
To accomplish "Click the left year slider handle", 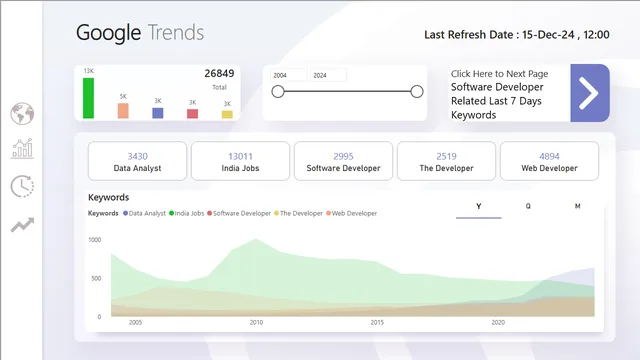I will point(278,91).
